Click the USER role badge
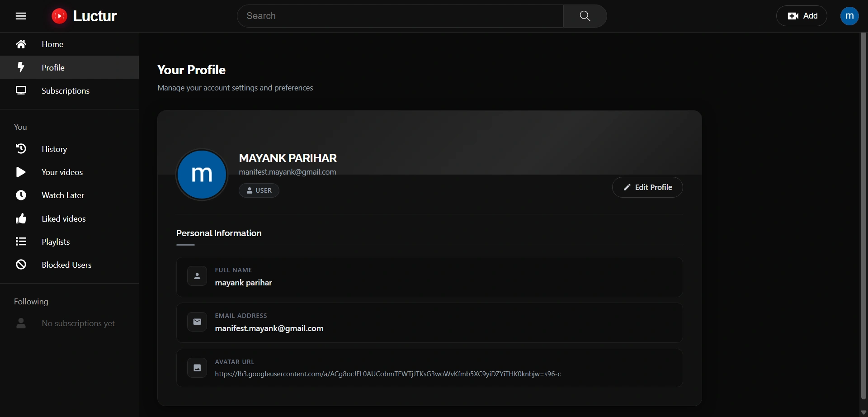This screenshot has height=417, width=868. click(x=259, y=190)
